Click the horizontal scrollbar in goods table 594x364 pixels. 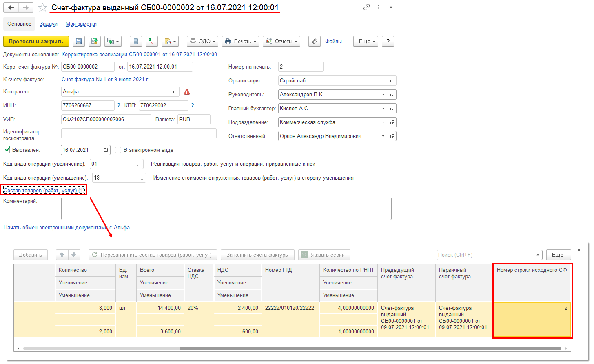[370, 348]
